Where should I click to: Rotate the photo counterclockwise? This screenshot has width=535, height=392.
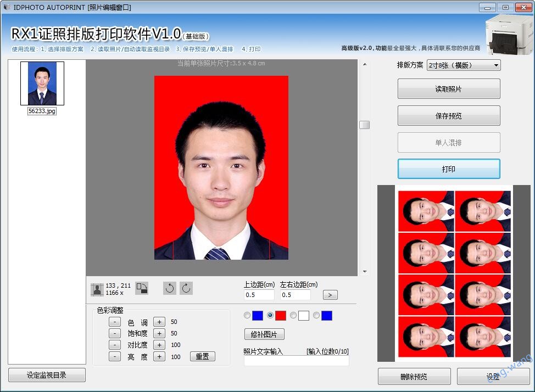coord(170,288)
